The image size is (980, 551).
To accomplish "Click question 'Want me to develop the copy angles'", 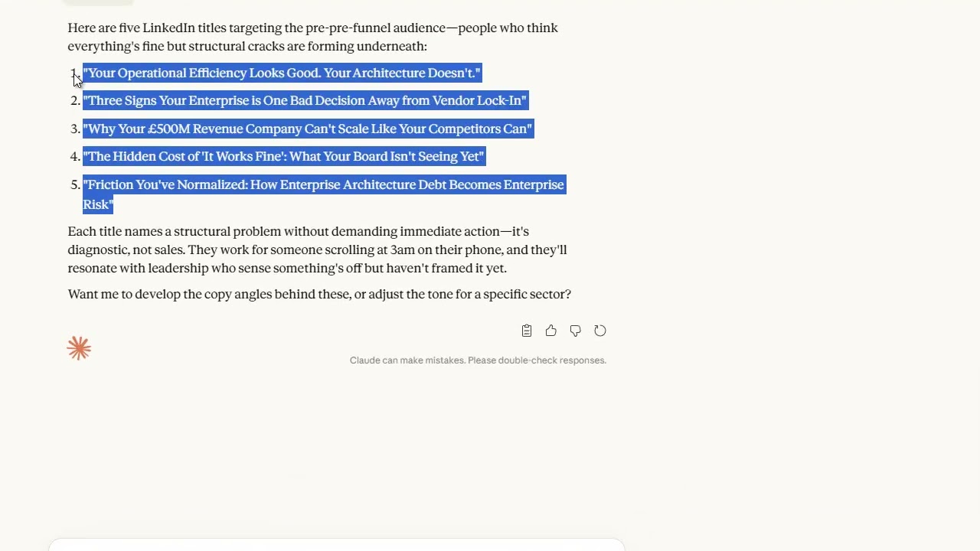I will tap(319, 294).
